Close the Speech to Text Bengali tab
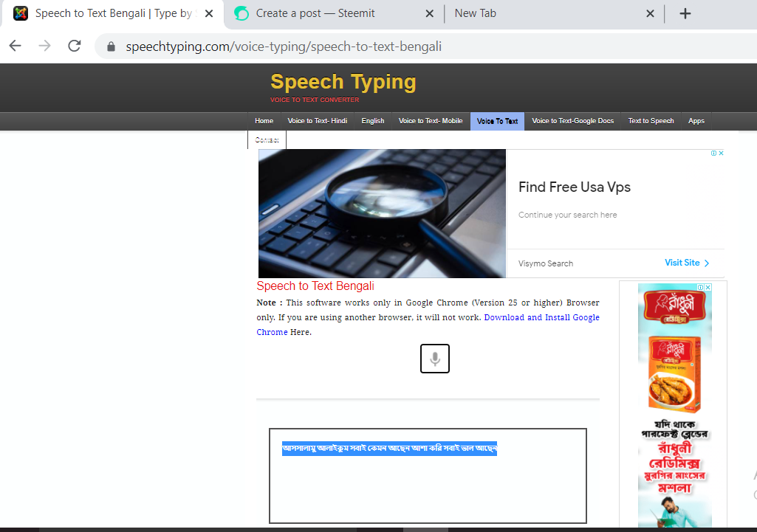 [209, 13]
